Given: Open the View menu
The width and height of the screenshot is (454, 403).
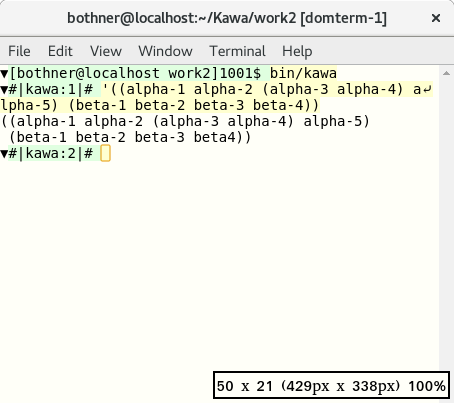Looking at the screenshot, I should click(x=106, y=51).
